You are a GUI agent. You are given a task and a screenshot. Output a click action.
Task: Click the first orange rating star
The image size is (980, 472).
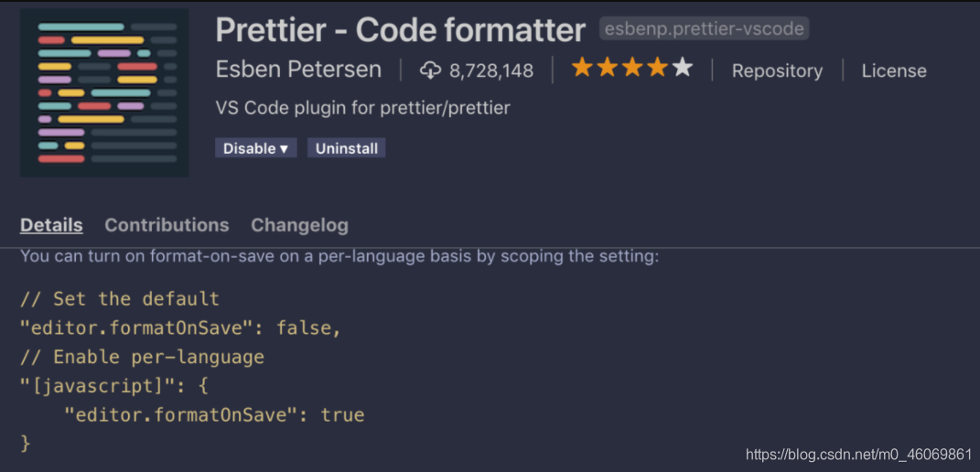point(582,69)
